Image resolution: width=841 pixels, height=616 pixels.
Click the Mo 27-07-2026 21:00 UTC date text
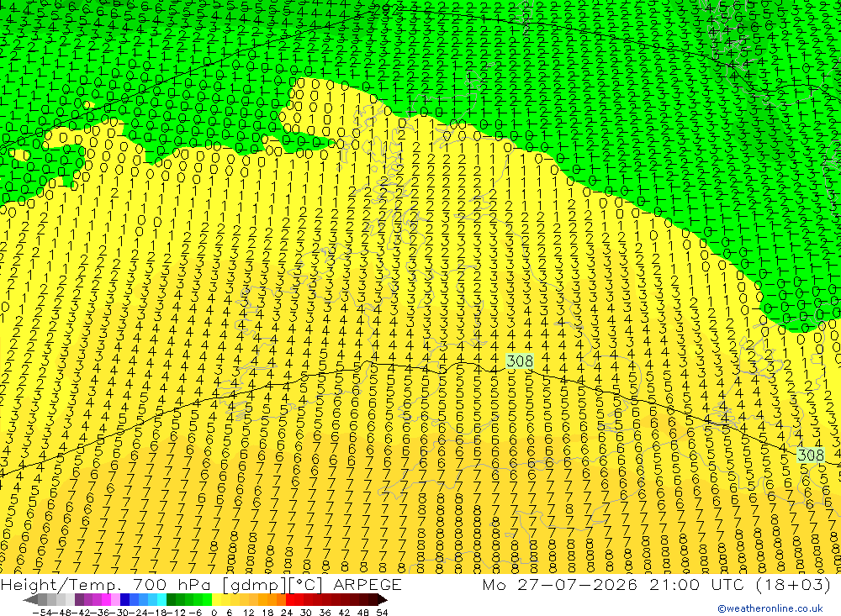pos(615,584)
